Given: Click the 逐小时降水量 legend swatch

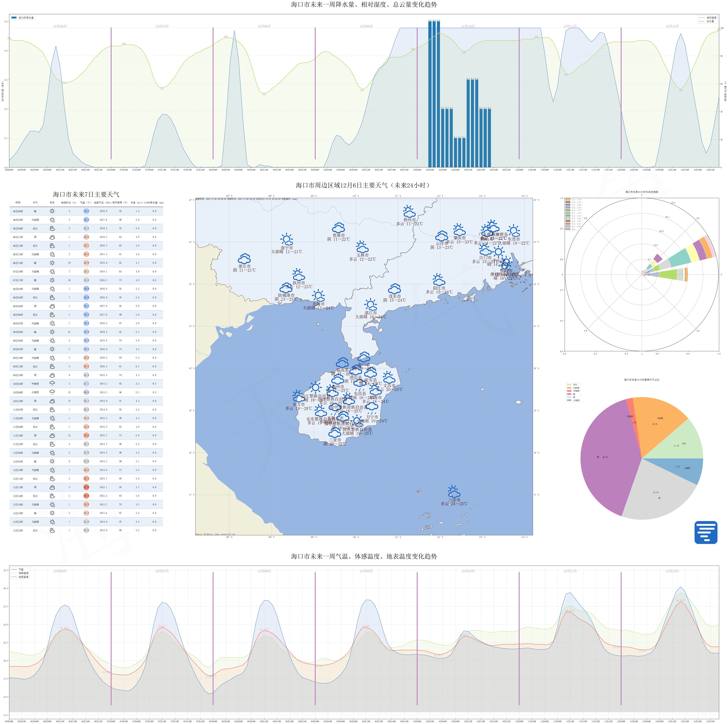Looking at the screenshot, I should [14, 18].
